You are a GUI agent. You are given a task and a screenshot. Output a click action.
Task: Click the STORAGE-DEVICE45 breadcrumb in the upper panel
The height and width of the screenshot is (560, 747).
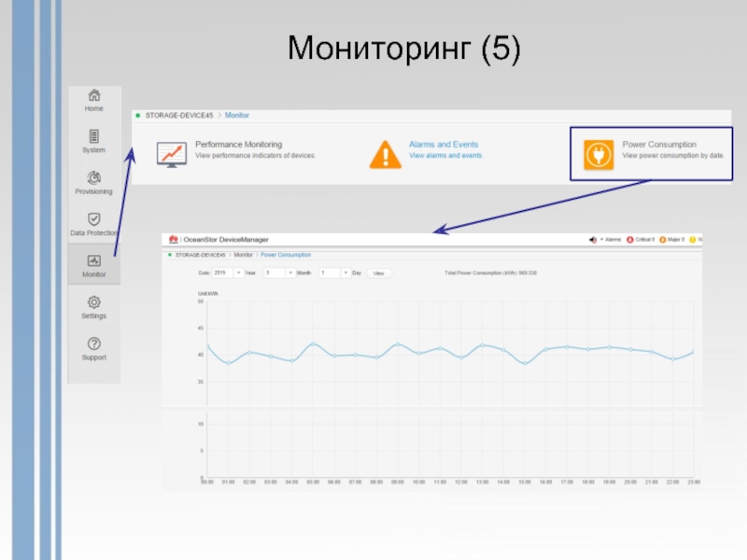click(179, 115)
